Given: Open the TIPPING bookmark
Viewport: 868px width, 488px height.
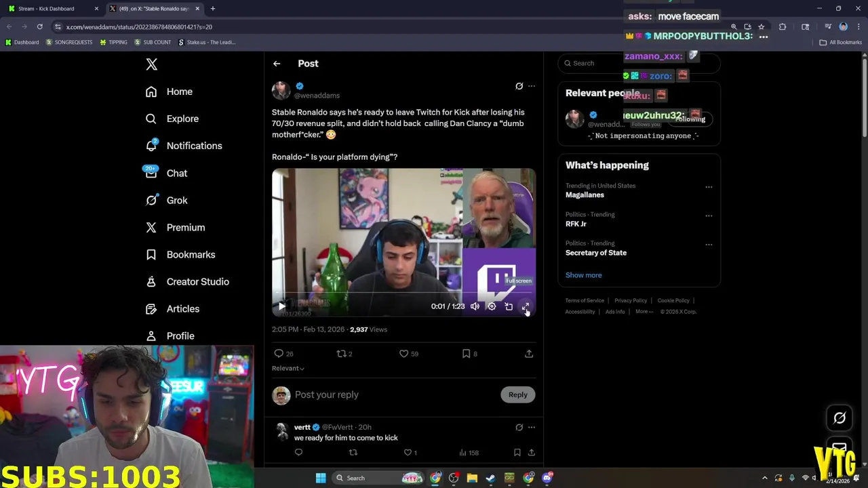Looking at the screenshot, I should 113,42.
